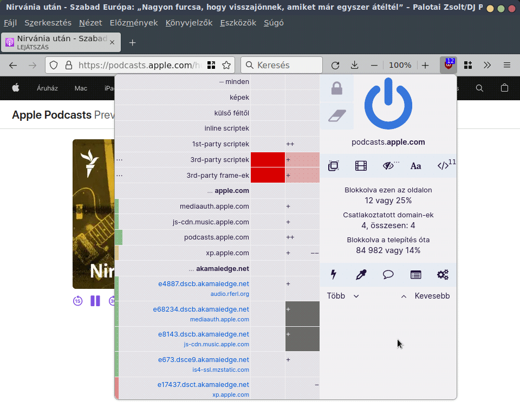Close the Nirvánia után tab
This screenshot has height=420, width=520.
click(x=112, y=42)
